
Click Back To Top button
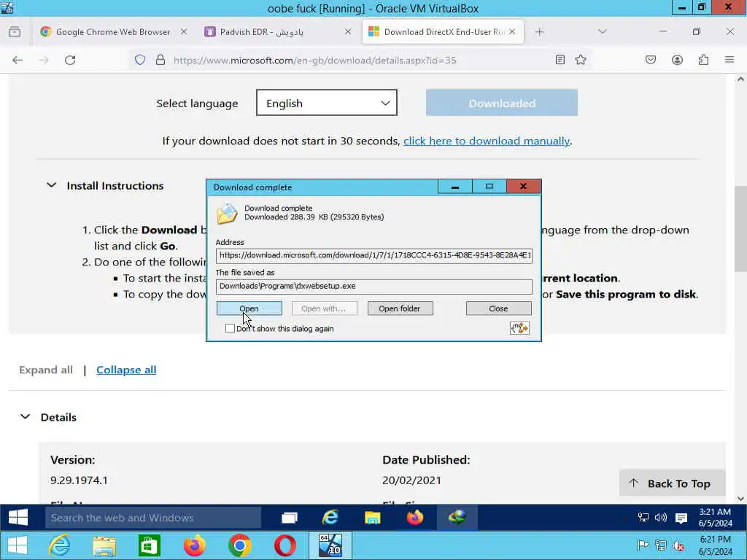[x=672, y=483]
